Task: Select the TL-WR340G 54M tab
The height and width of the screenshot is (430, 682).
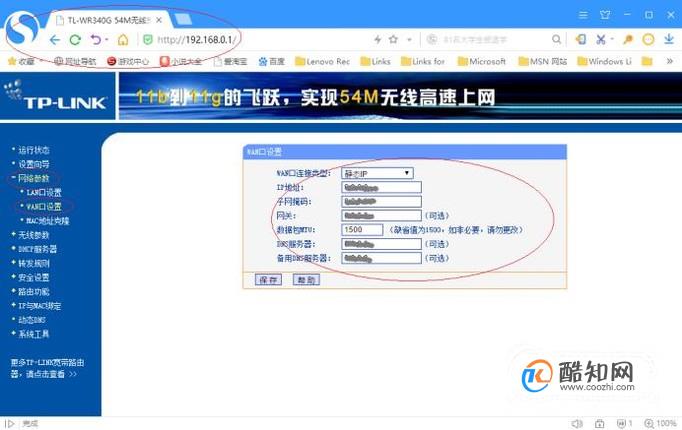Action: coord(109,20)
